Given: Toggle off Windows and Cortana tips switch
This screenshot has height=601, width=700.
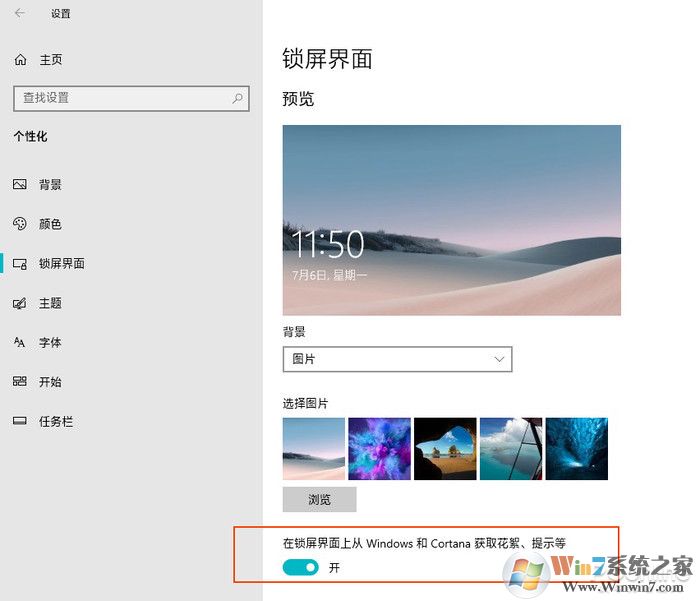Looking at the screenshot, I should (300, 568).
